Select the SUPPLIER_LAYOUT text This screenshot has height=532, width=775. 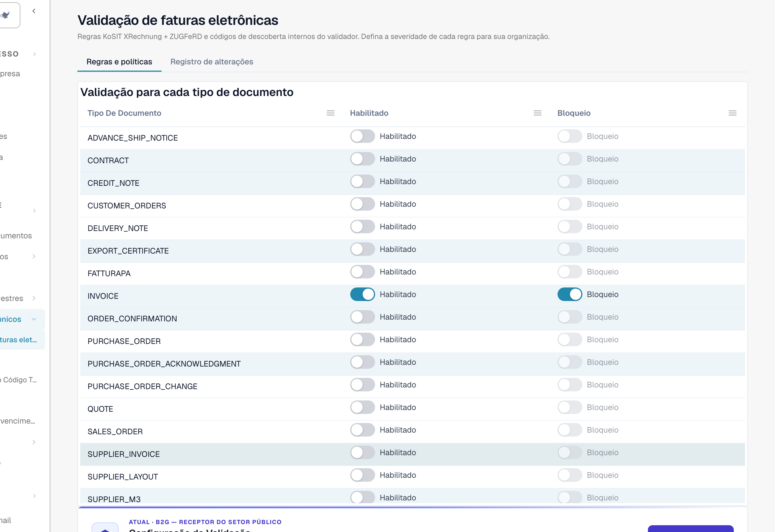(x=123, y=477)
